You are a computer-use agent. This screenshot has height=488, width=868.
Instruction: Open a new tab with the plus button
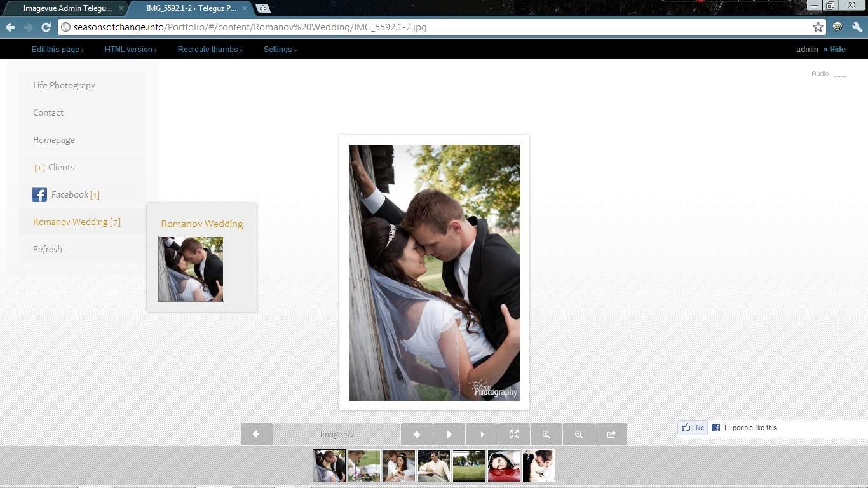(x=263, y=8)
